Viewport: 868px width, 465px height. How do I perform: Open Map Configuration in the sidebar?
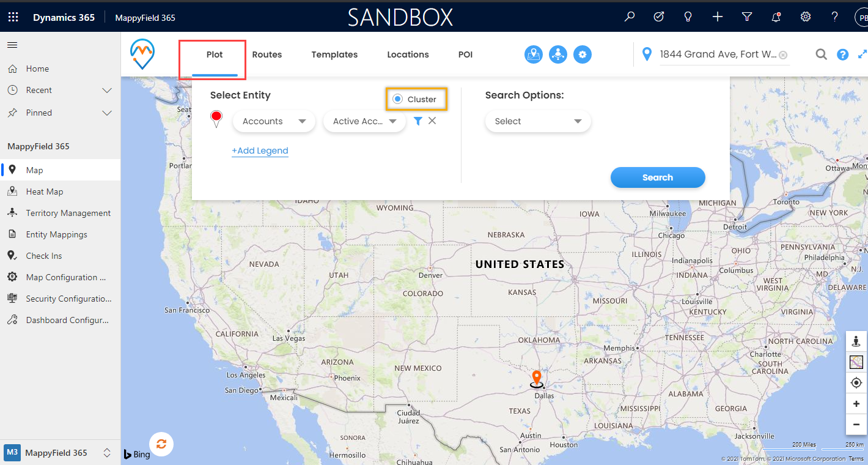(x=60, y=277)
